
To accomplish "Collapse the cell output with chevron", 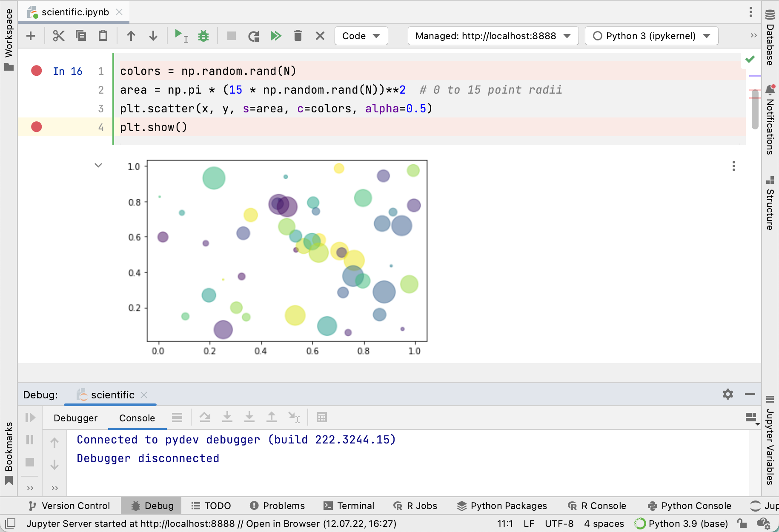I will coord(98,166).
